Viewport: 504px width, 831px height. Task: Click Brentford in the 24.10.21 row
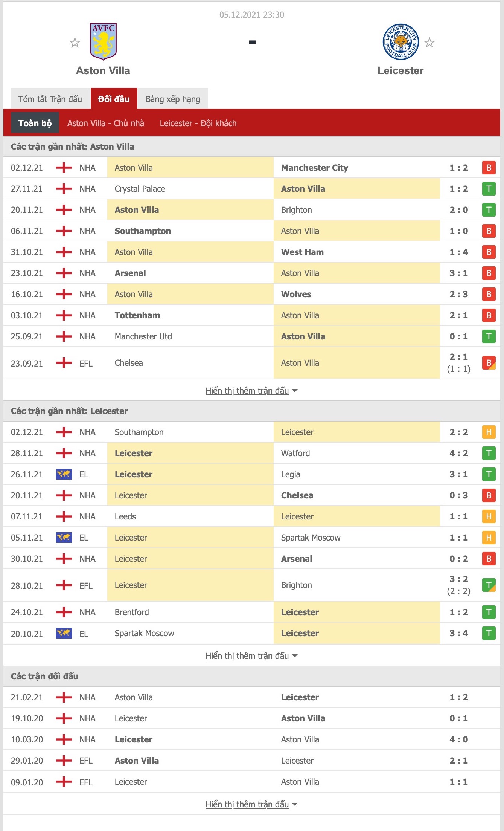tap(132, 612)
